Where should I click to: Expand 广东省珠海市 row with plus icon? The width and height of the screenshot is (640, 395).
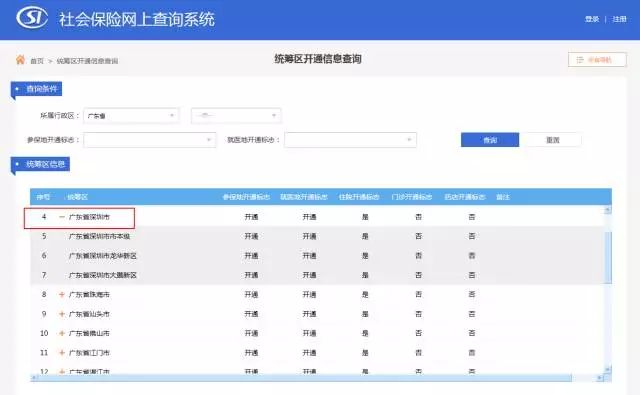(x=62, y=295)
